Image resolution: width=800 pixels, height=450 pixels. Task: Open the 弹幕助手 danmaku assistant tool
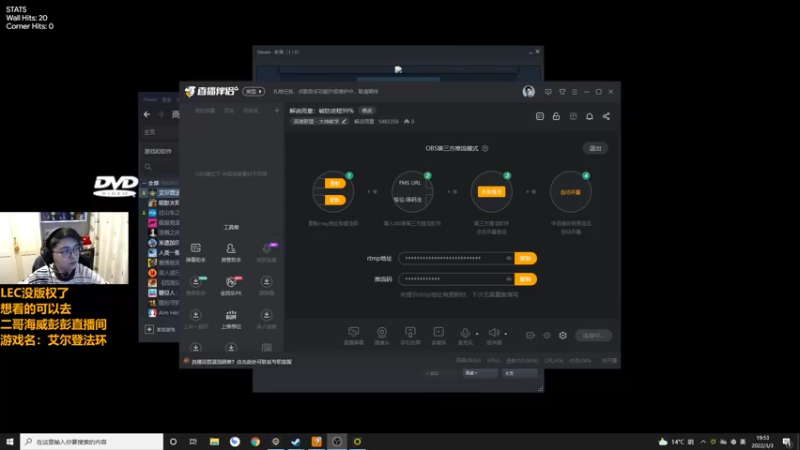195,253
